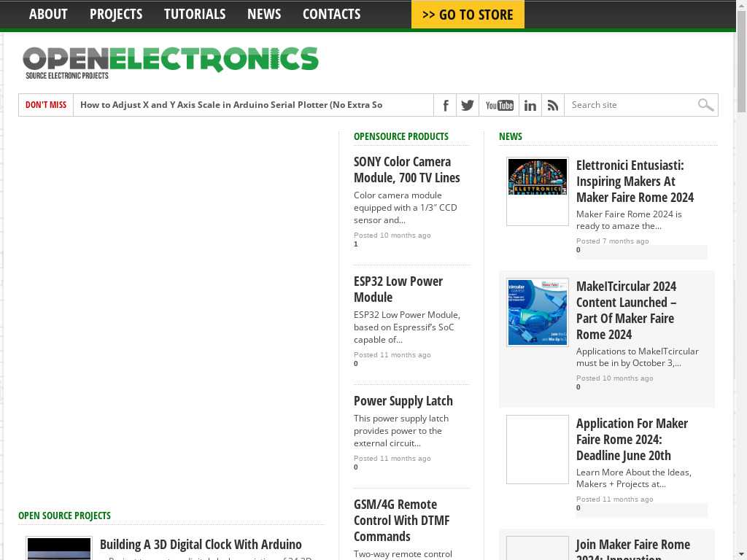This screenshot has width=747, height=560.
Task: Open the Twitter bird icon link
Action: (468, 105)
